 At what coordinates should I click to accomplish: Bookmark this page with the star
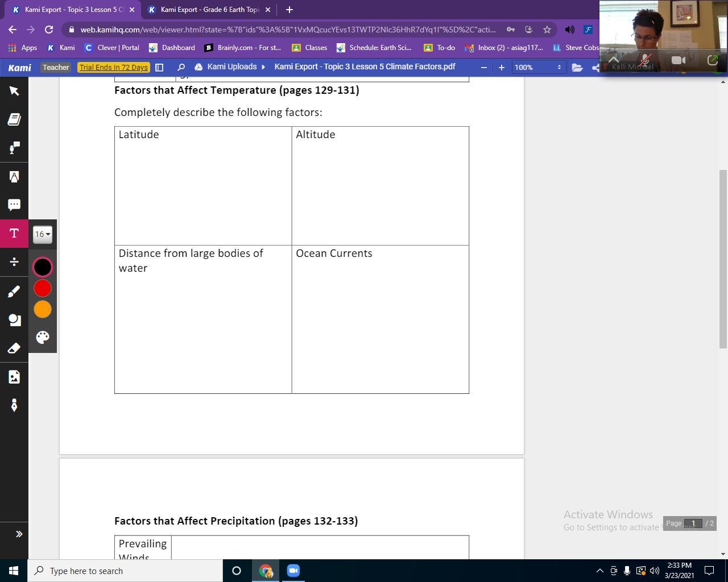pyautogui.click(x=547, y=30)
